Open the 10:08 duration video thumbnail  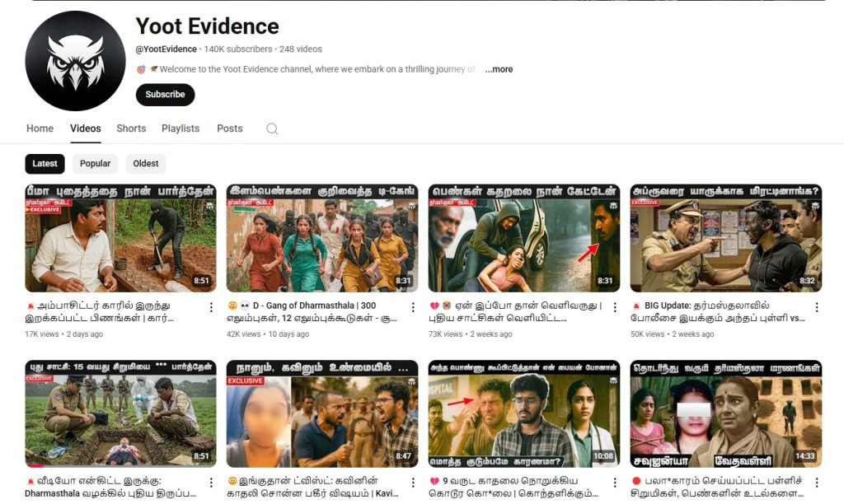point(524,413)
